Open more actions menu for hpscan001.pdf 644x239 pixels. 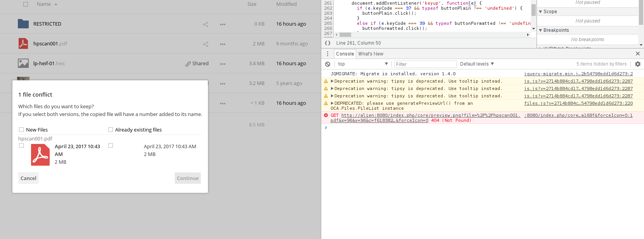[223, 44]
